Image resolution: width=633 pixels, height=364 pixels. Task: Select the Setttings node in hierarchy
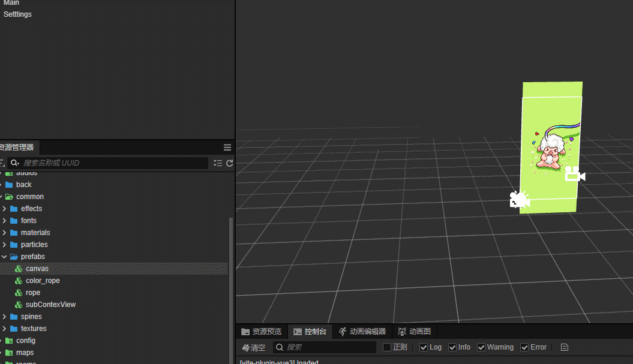click(x=18, y=14)
